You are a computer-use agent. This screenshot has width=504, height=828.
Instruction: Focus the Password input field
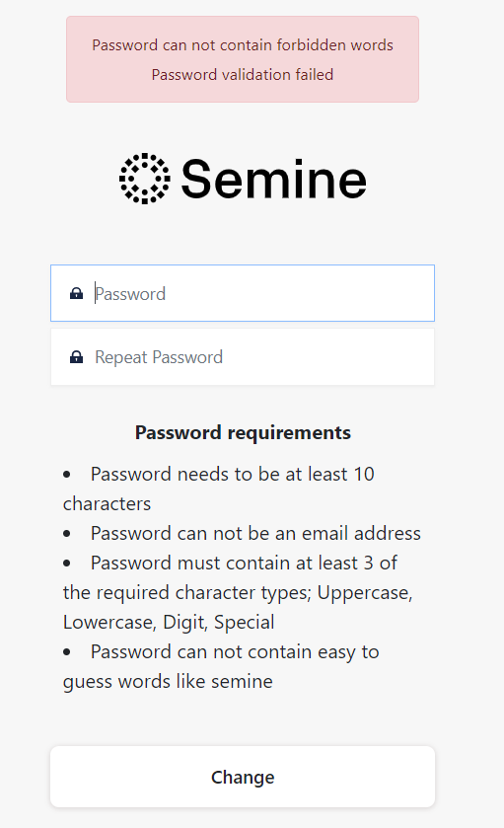tap(243, 293)
